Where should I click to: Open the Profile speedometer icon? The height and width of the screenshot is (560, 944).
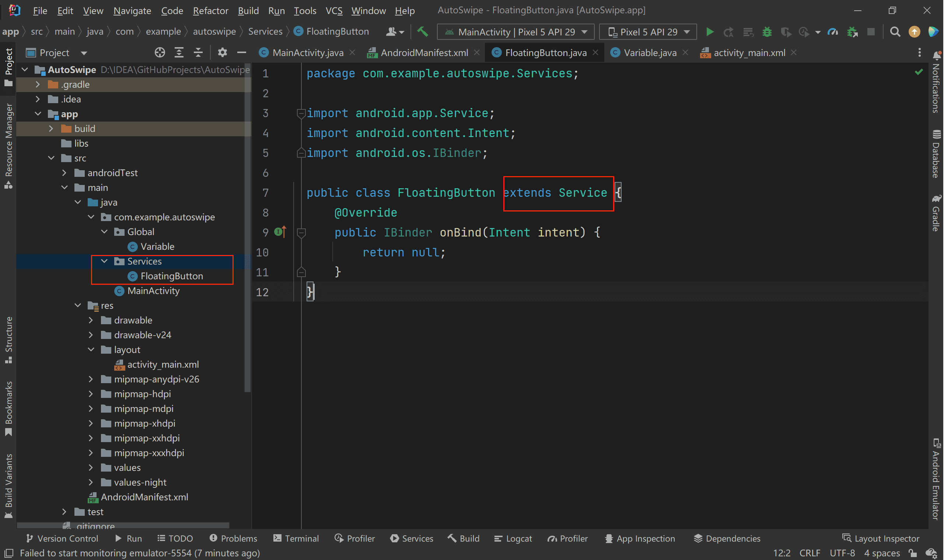833,32
